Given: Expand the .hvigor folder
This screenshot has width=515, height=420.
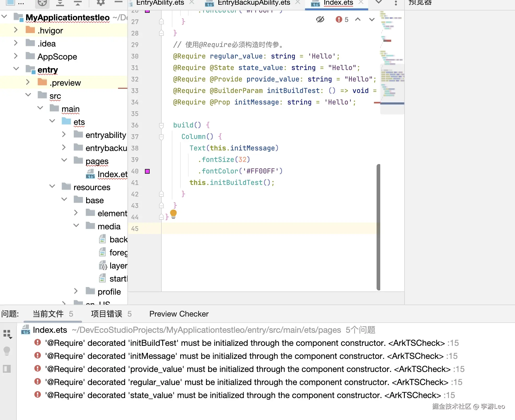Looking at the screenshot, I should click(16, 30).
